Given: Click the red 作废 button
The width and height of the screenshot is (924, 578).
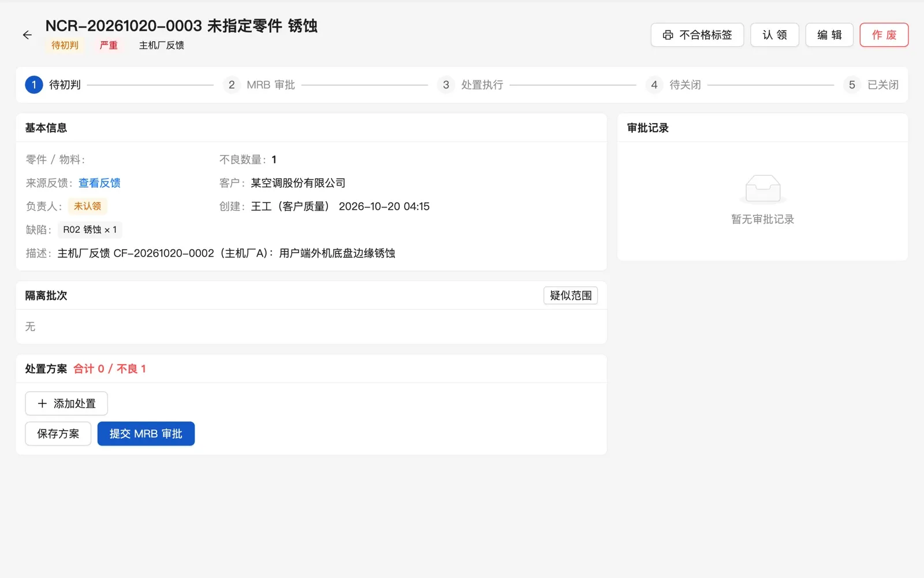Looking at the screenshot, I should 884,35.
